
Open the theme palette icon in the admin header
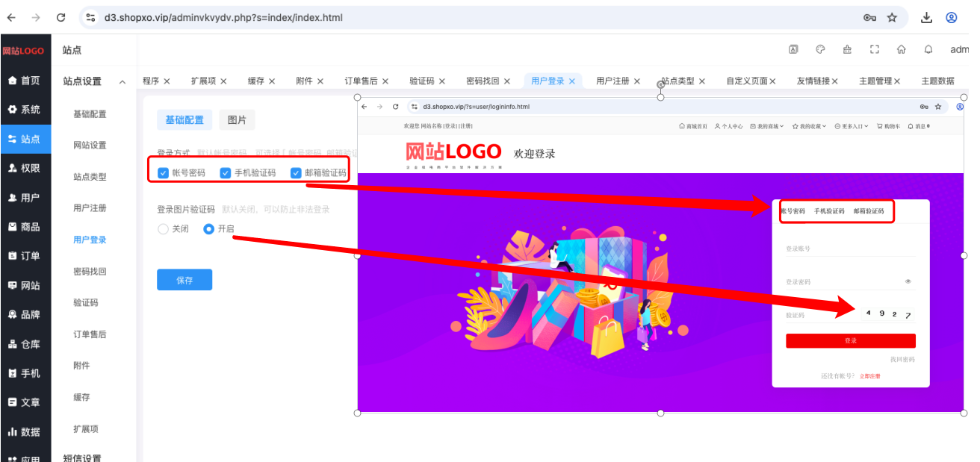click(820, 50)
